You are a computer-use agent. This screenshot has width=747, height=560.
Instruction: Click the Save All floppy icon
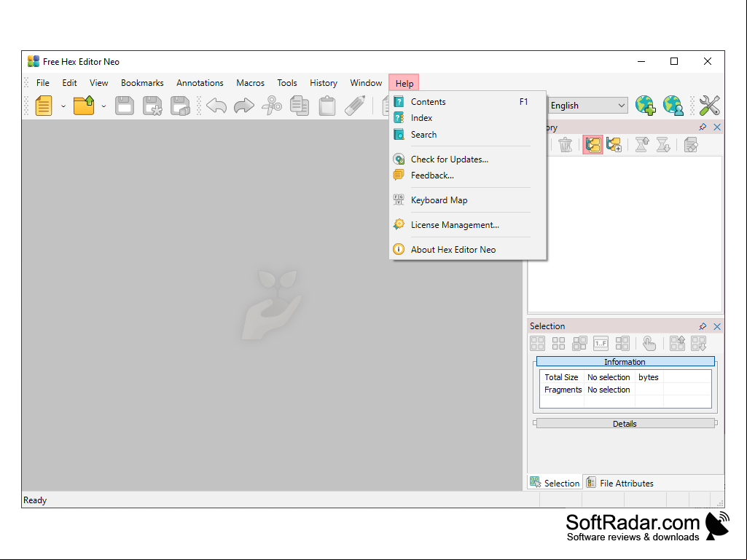181,106
